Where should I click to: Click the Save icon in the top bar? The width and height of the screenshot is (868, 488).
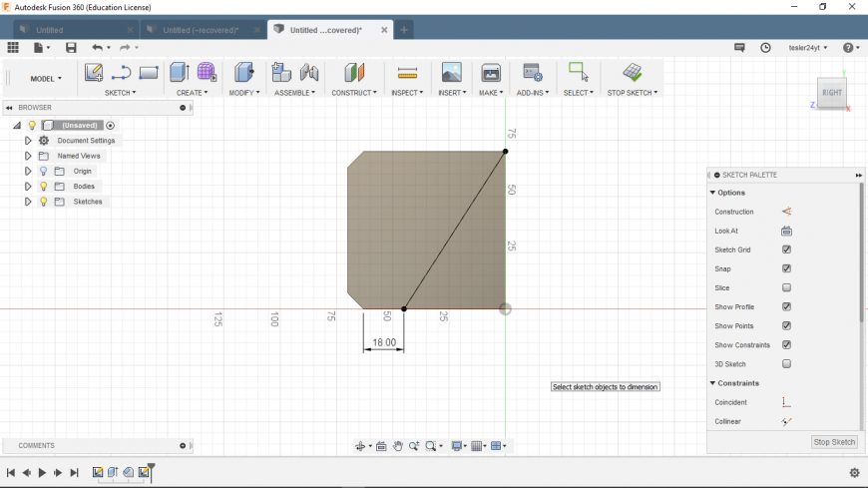click(71, 47)
